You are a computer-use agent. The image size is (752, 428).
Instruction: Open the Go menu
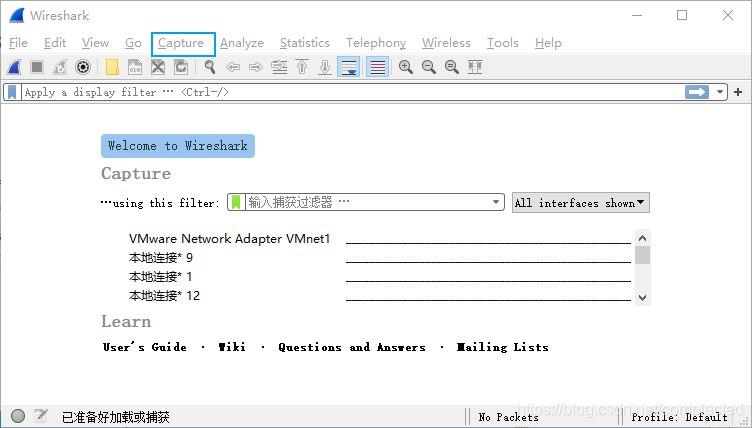pos(133,43)
